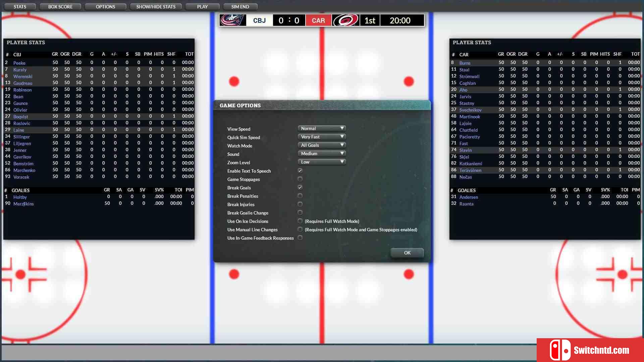The width and height of the screenshot is (644, 362).
Task: Click the PLAY game button
Action: click(203, 7)
